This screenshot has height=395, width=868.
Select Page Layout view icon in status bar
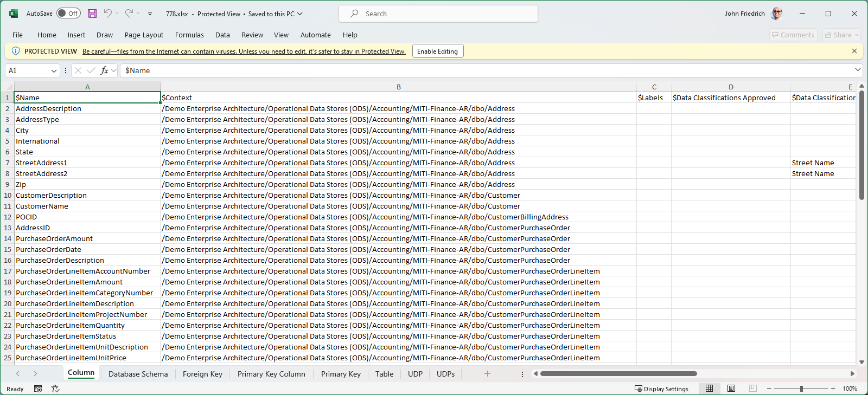pos(731,388)
